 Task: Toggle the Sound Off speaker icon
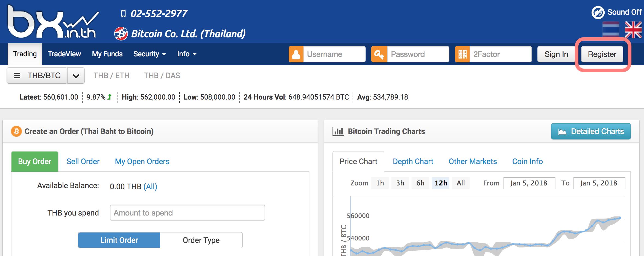point(598,13)
